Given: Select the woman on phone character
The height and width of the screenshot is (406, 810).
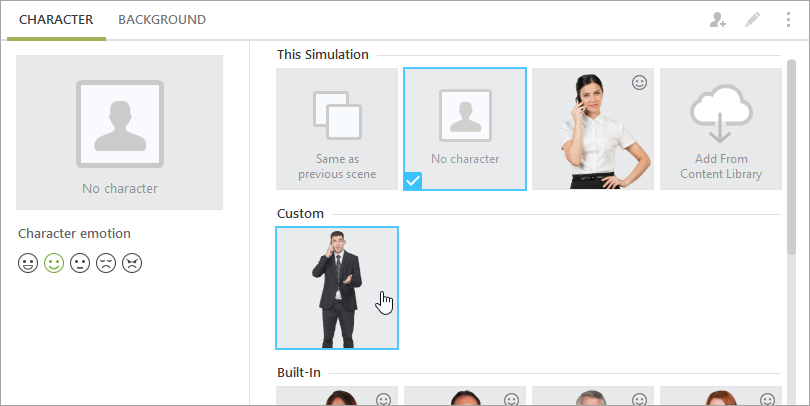Looking at the screenshot, I should (x=593, y=129).
